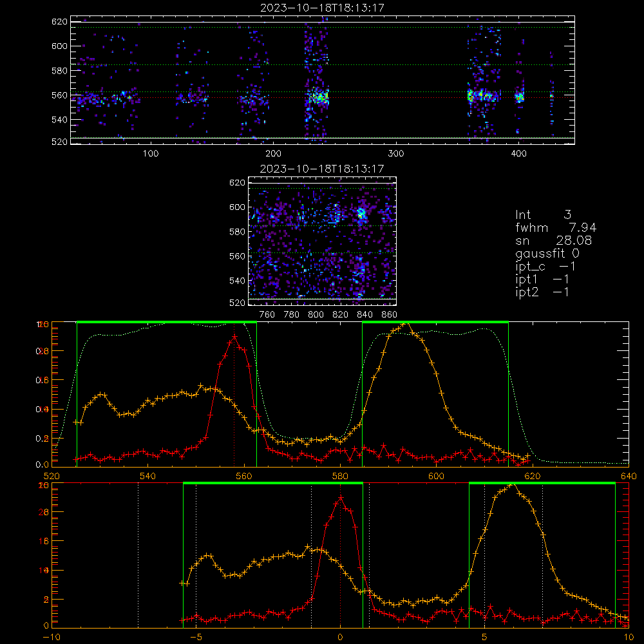Click the 'ipt2 -1' label
This screenshot has height=644, width=644.
[x=542, y=292]
